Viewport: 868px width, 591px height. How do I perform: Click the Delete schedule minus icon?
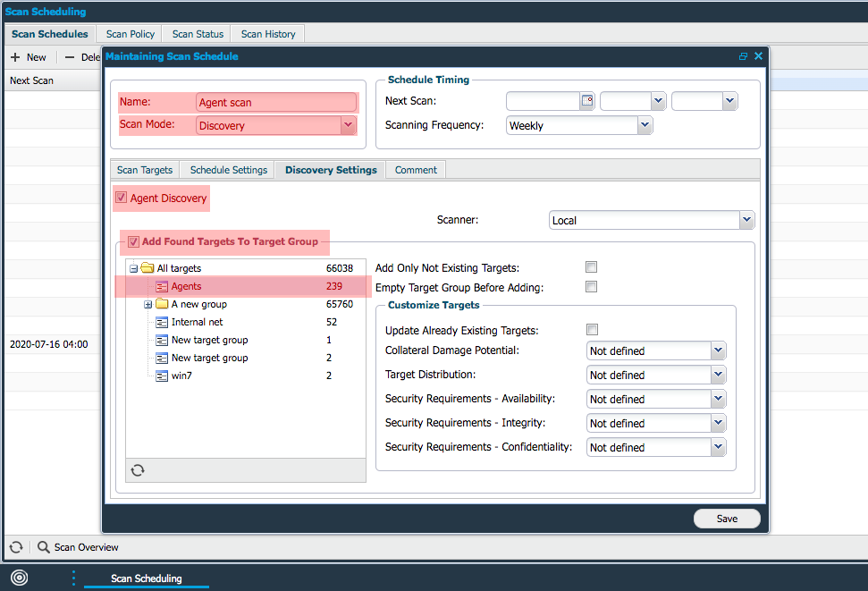[x=70, y=56]
